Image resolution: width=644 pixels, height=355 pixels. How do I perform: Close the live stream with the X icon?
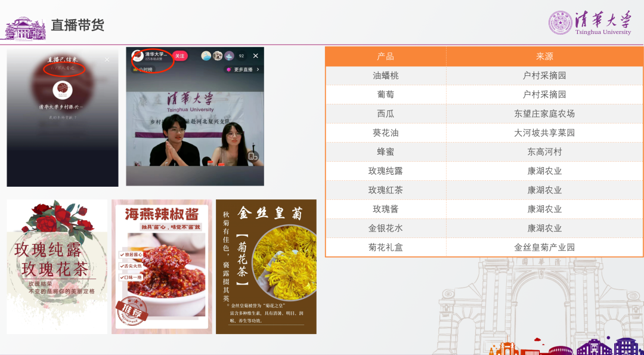255,56
